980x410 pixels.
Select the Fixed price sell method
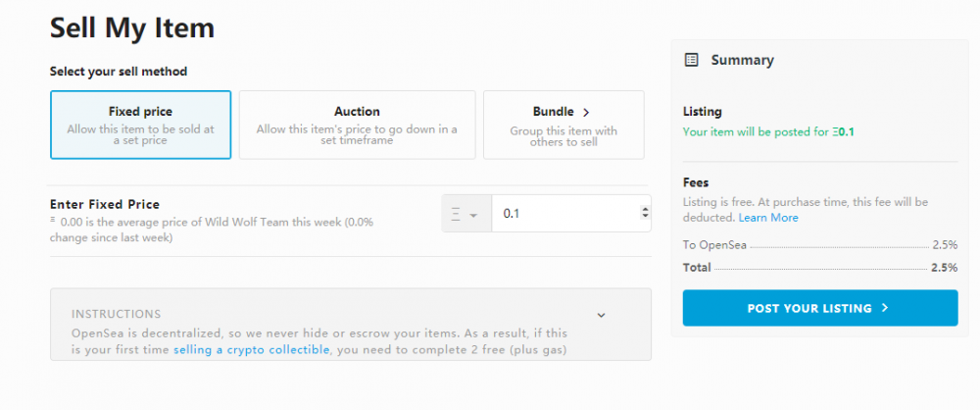pos(140,125)
